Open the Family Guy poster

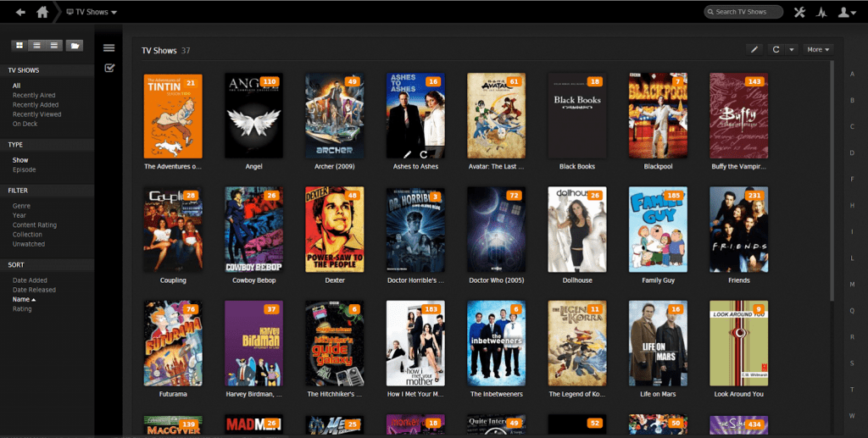pos(658,230)
